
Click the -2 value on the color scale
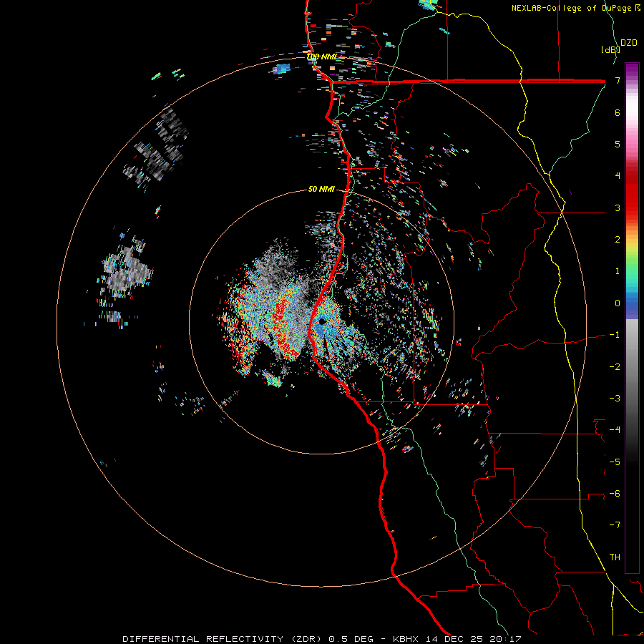tap(615, 367)
